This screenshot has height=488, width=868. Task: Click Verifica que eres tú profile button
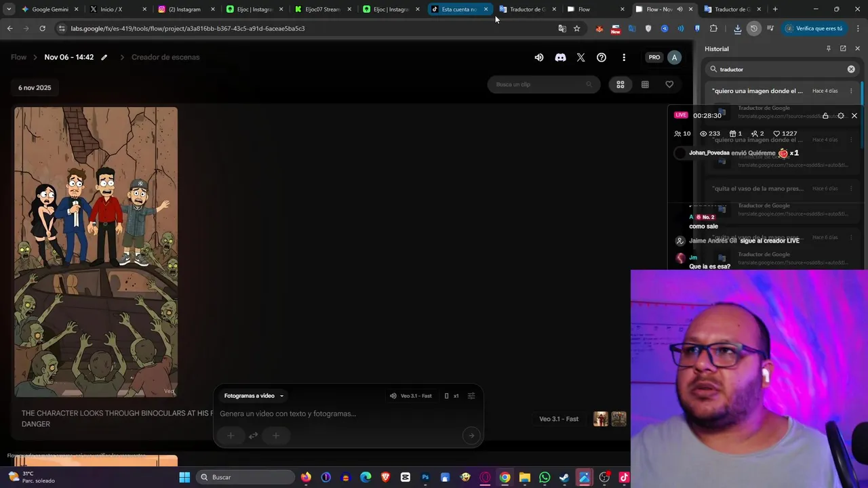point(813,28)
